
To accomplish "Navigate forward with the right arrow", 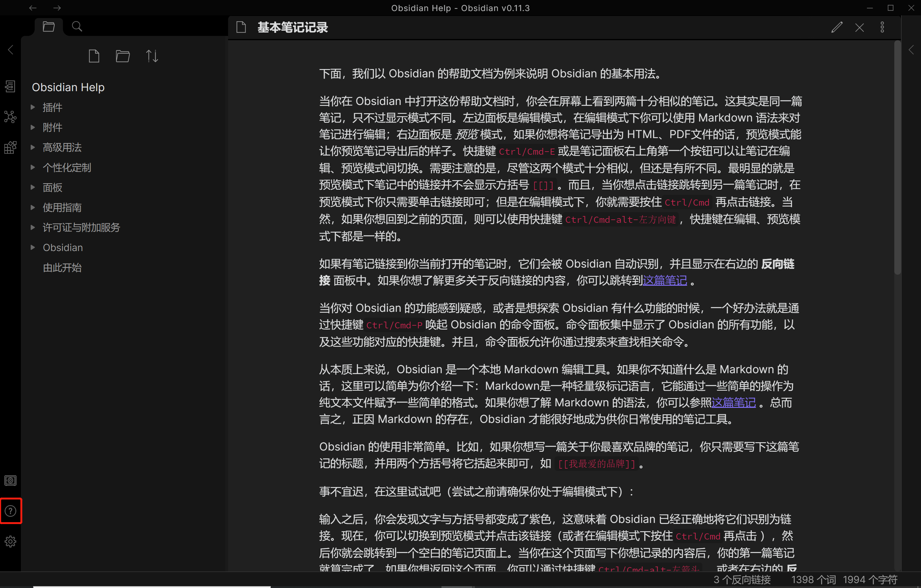I will pos(57,8).
